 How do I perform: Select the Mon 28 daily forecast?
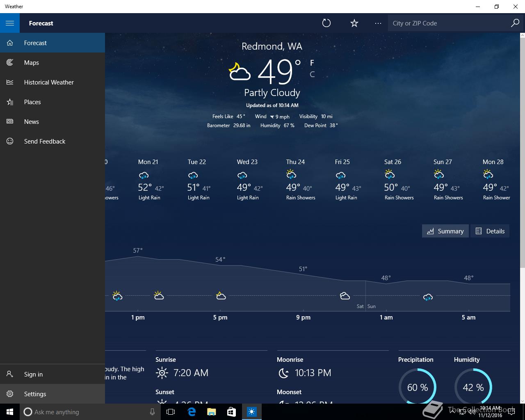496,179
